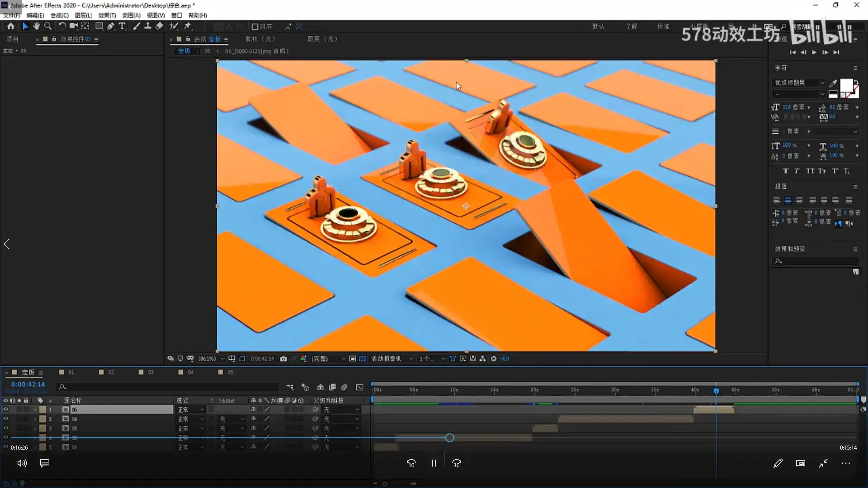The image size is (868, 488).
Task: Mute the player audio speaker icon
Action: tap(21, 463)
